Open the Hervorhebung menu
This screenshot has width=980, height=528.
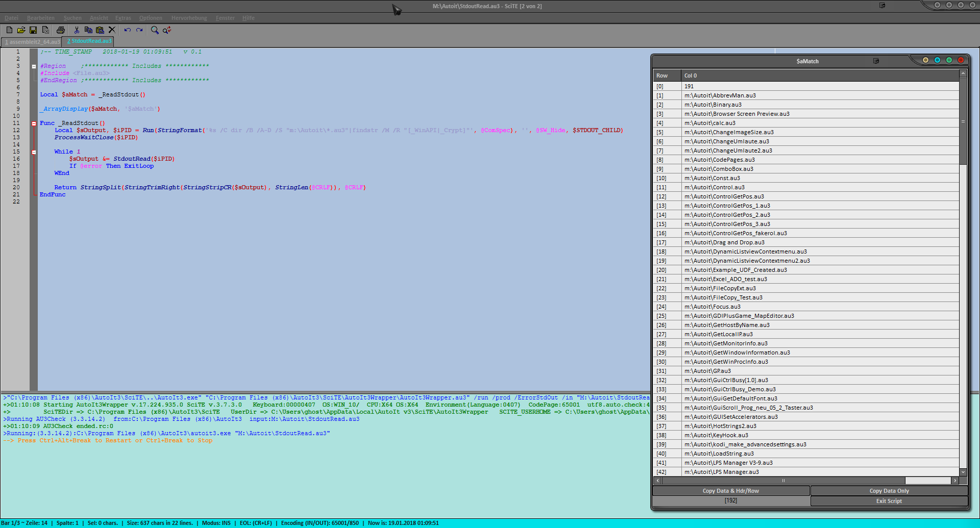tap(189, 18)
